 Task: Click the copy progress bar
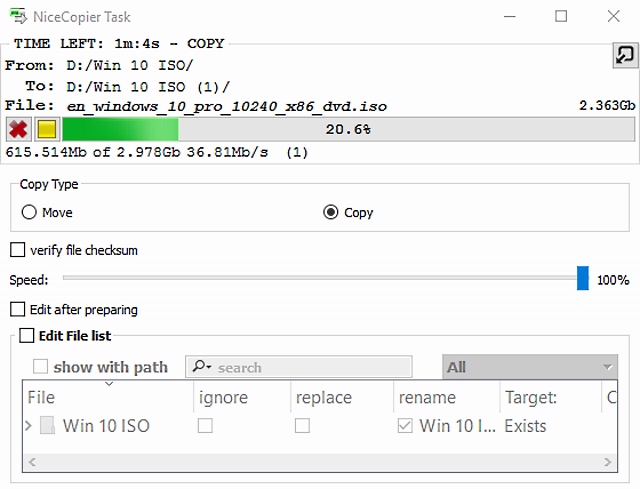tap(348, 129)
